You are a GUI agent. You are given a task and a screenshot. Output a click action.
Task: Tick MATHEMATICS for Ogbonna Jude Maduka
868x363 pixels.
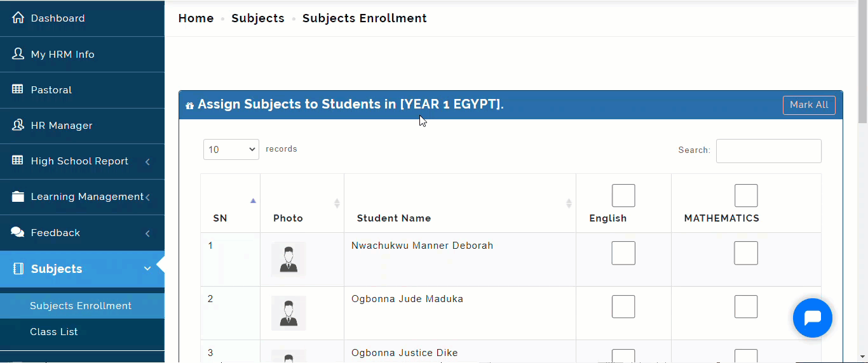pos(746,307)
